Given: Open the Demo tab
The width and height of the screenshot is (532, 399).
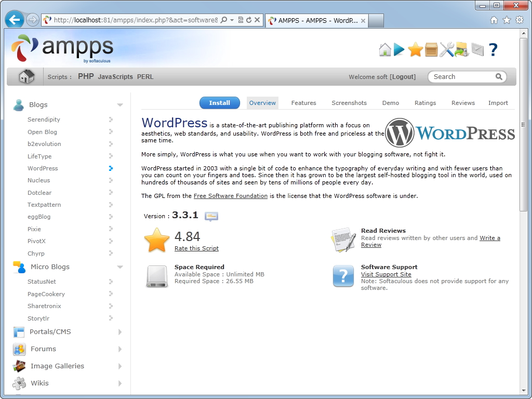Looking at the screenshot, I should [391, 103].
